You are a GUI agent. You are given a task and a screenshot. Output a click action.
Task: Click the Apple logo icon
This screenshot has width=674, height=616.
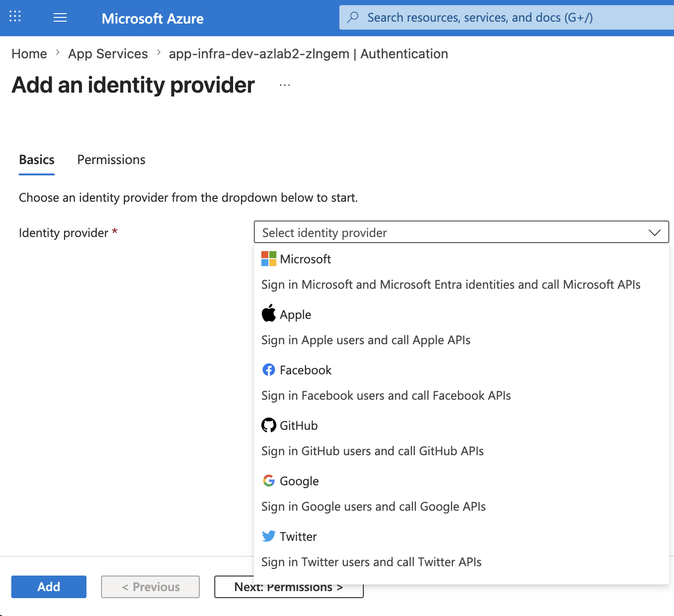coord(269,313)
